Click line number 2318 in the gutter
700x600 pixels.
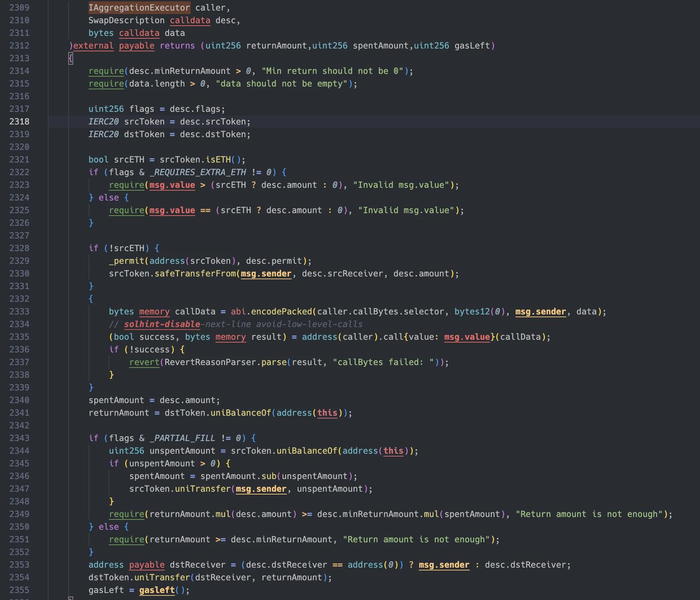[19, 122]
